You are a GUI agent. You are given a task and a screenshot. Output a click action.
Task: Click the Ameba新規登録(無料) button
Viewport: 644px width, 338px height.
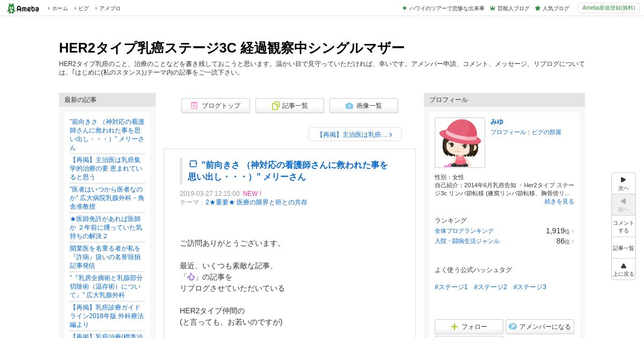609,8
